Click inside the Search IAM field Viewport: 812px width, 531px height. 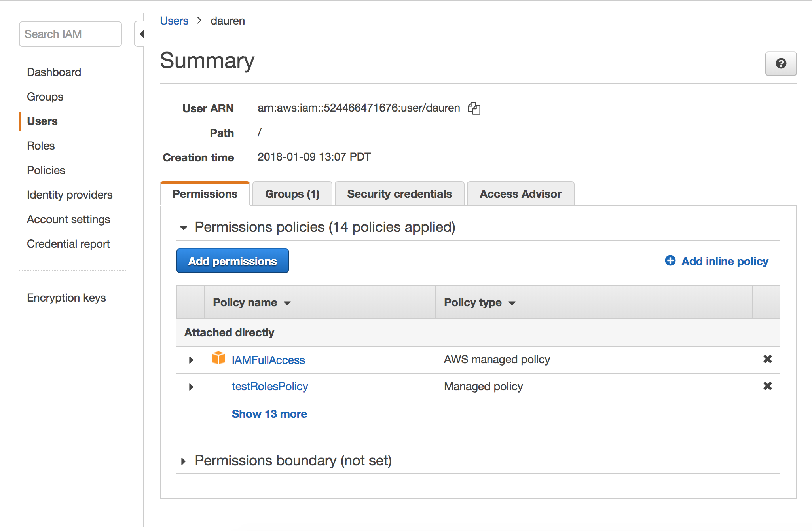click(x=70, y=34)
